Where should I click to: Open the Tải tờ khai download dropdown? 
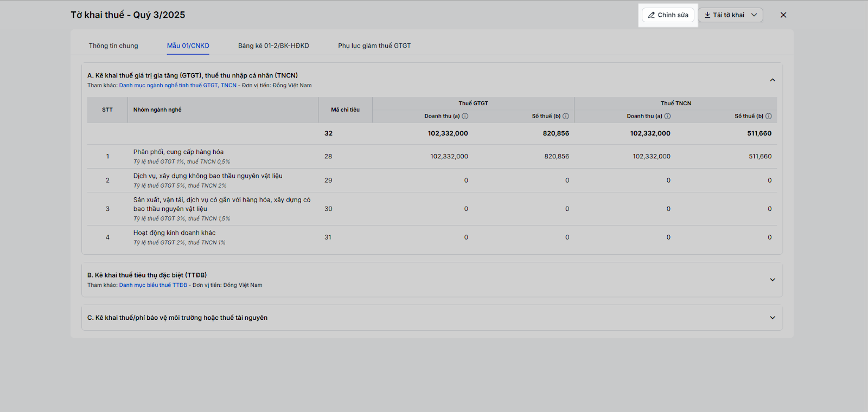pos(730,15)
